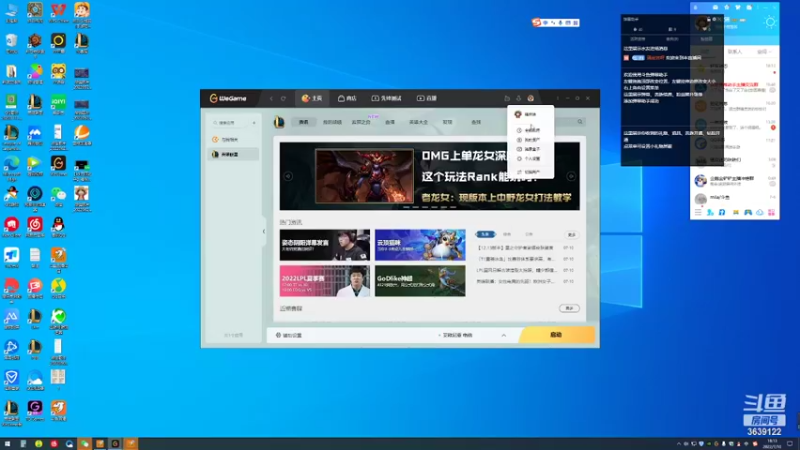This screenshot has width=800, height=450.
Task: Click the search magnifier at the sub-tab row's right end
Action: [x=580, y=122]
